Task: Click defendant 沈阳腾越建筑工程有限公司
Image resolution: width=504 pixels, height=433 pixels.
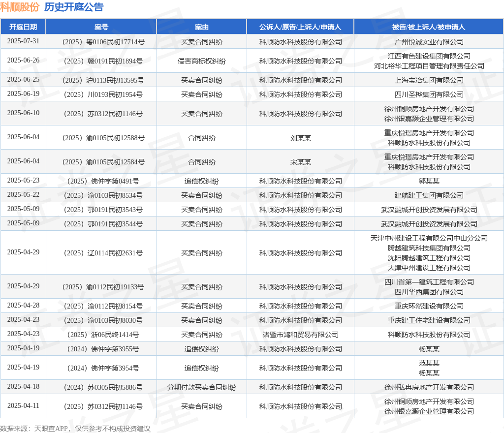Action: click(429, 258)
